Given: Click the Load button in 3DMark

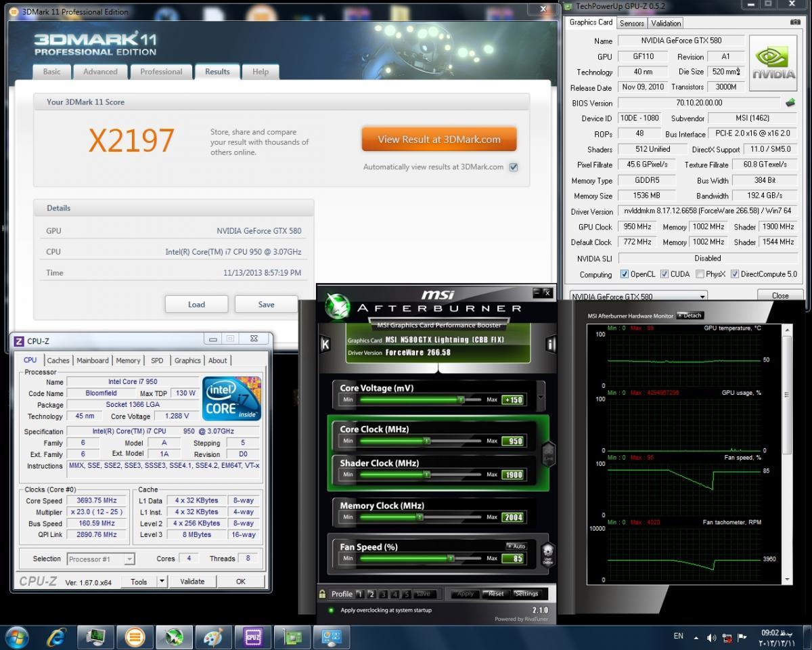Looking at the screenshot, I should click(x=196, y=304).
